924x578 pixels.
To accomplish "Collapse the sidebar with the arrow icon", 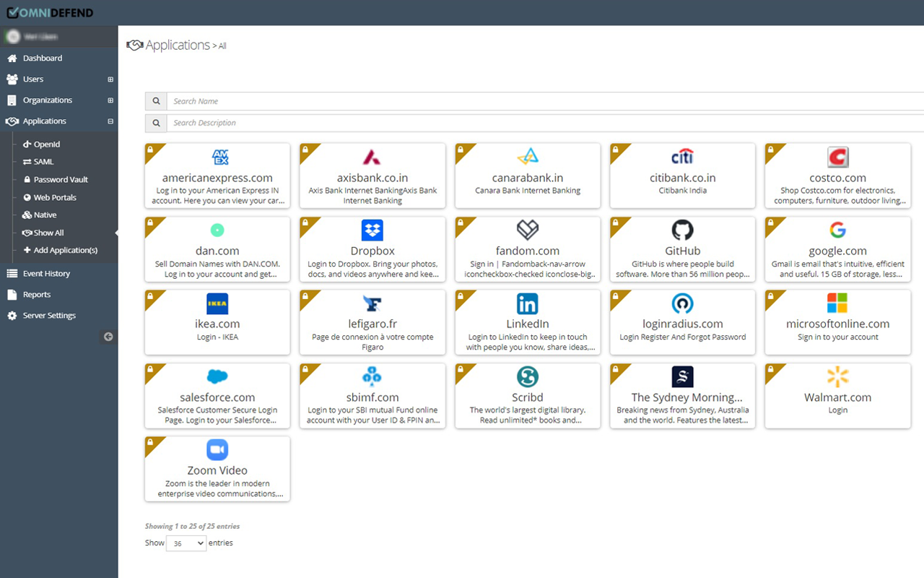I will 108,337.
